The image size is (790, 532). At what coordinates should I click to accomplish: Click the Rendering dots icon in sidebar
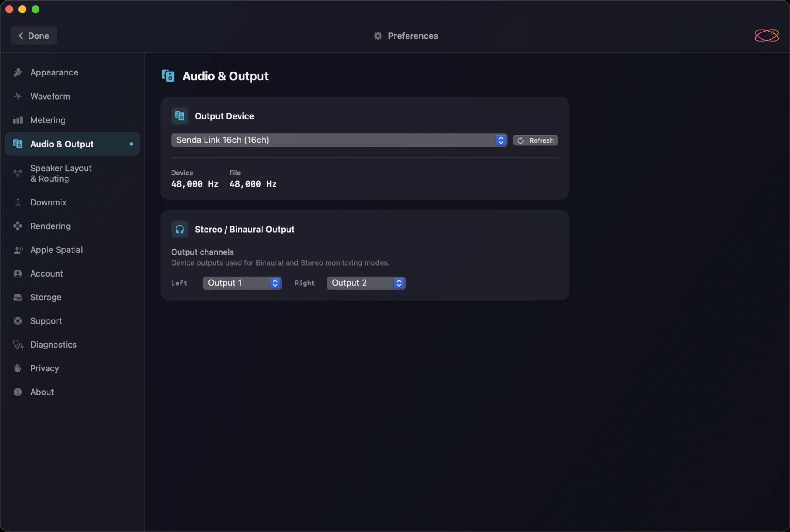pyautogui.click(x=18, y=226)
